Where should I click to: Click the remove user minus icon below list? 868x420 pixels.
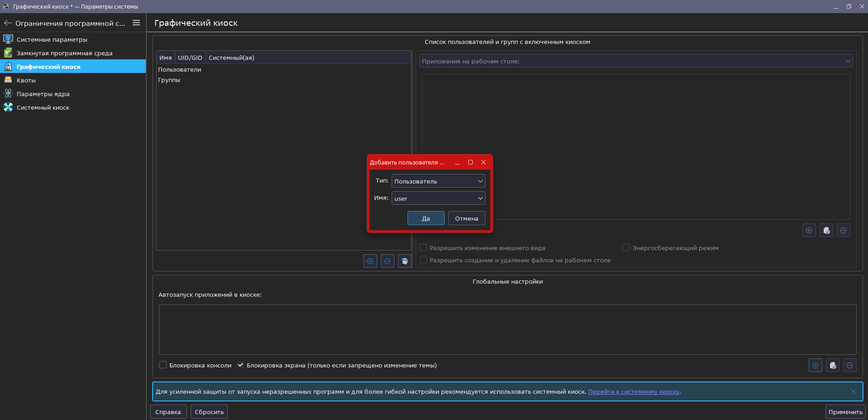coord(387,261)
